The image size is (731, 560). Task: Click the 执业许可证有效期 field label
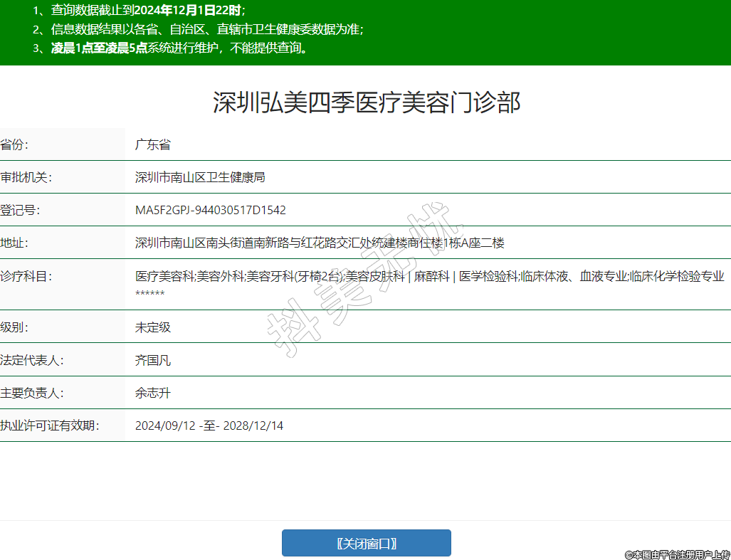click(x=49, y=426)
